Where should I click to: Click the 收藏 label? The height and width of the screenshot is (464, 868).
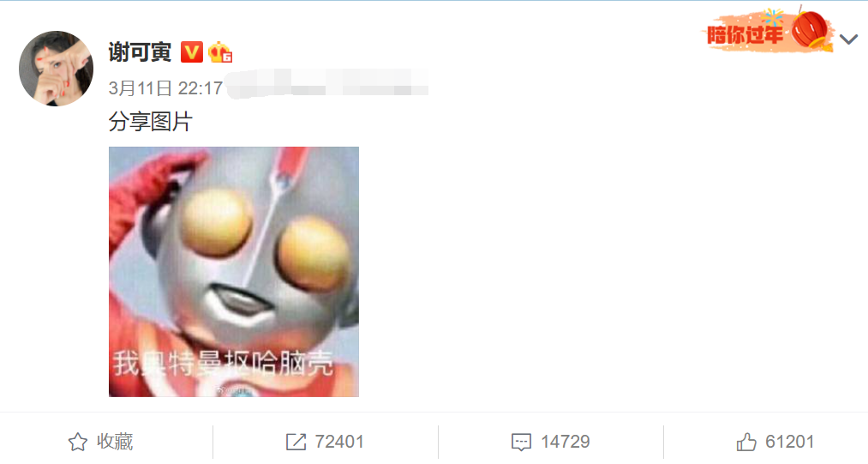pyautogui.click(x=115, y=442)
